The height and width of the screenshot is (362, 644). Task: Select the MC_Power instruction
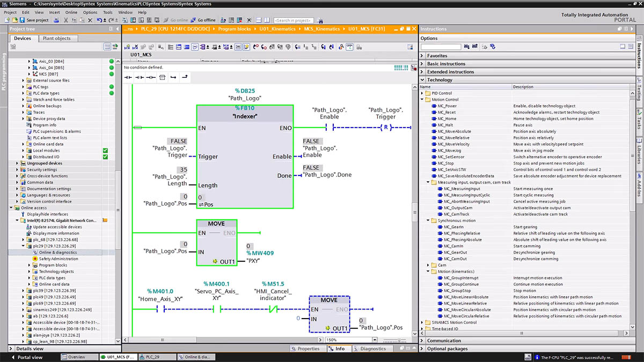(x=447, y=106)
